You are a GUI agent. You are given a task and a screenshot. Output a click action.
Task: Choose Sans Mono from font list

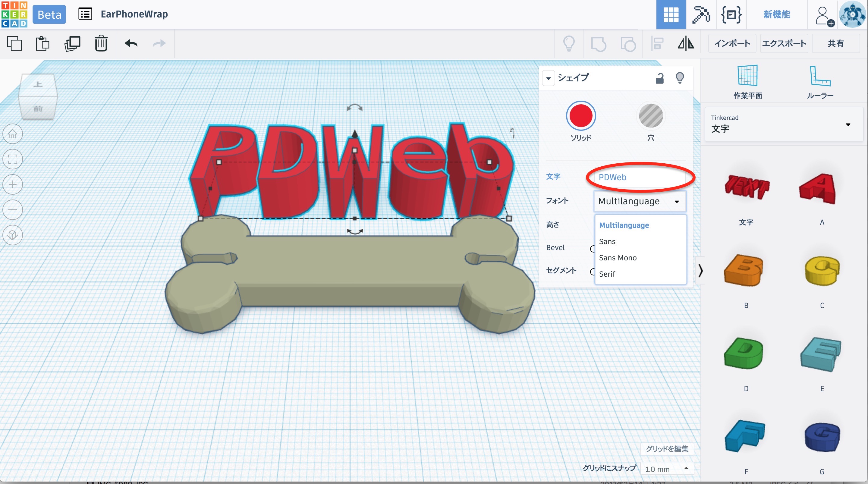pos(618,258)
